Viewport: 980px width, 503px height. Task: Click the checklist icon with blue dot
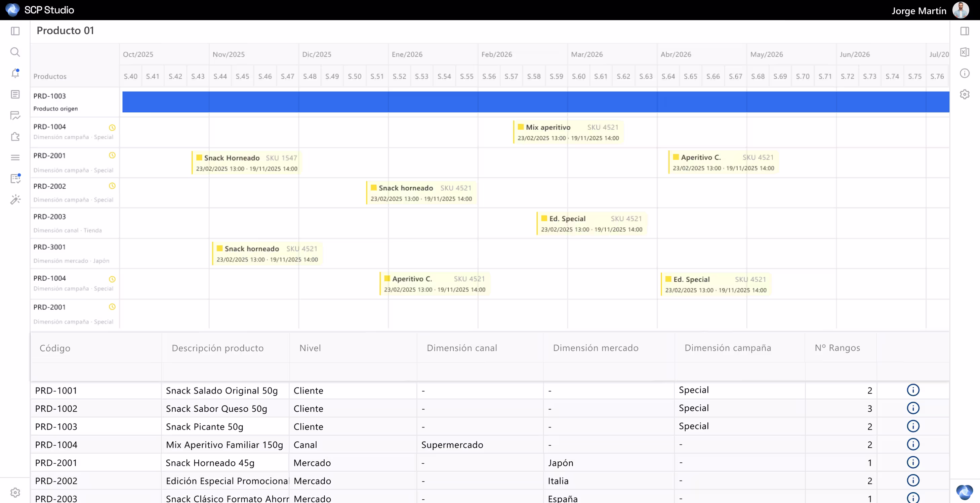[x=15, y=178]
